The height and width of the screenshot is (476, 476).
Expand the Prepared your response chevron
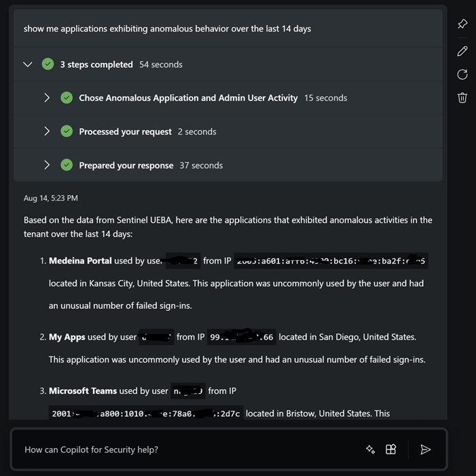point(47,165)
